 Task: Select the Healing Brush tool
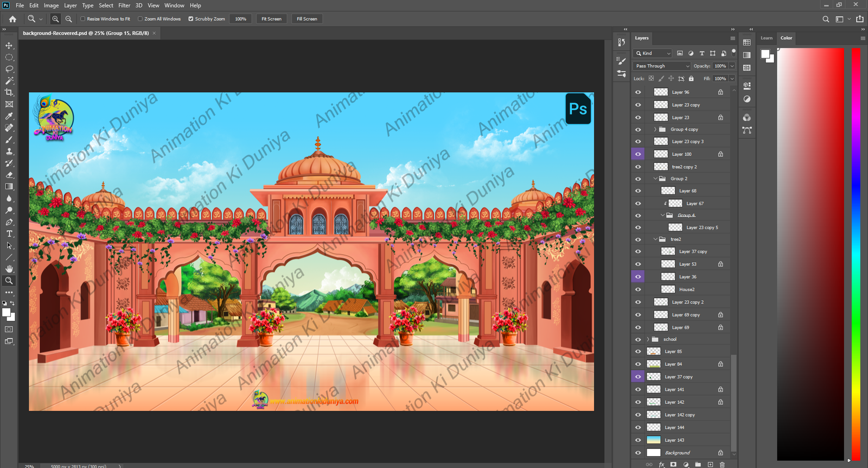click(x=9, y=128)
